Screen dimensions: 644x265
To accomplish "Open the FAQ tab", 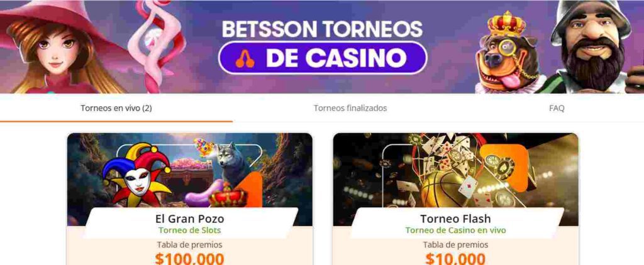I will [x=557, y=108].
